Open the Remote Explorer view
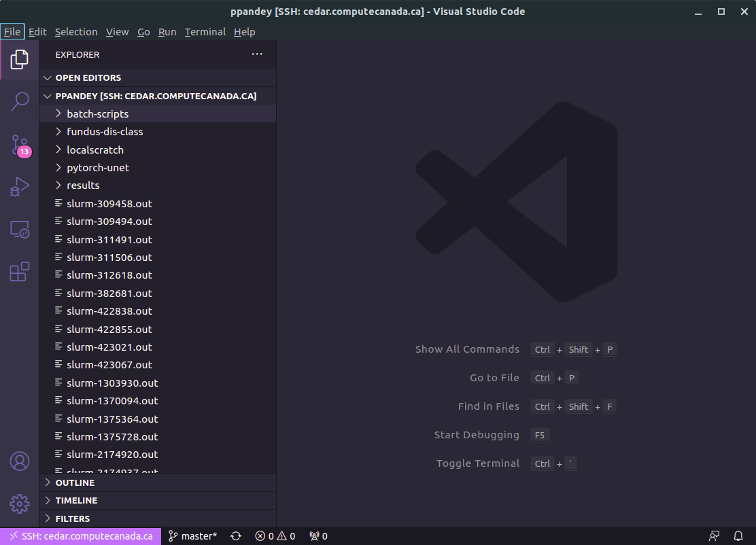756x545 pixels. click(x=20, y=230)
